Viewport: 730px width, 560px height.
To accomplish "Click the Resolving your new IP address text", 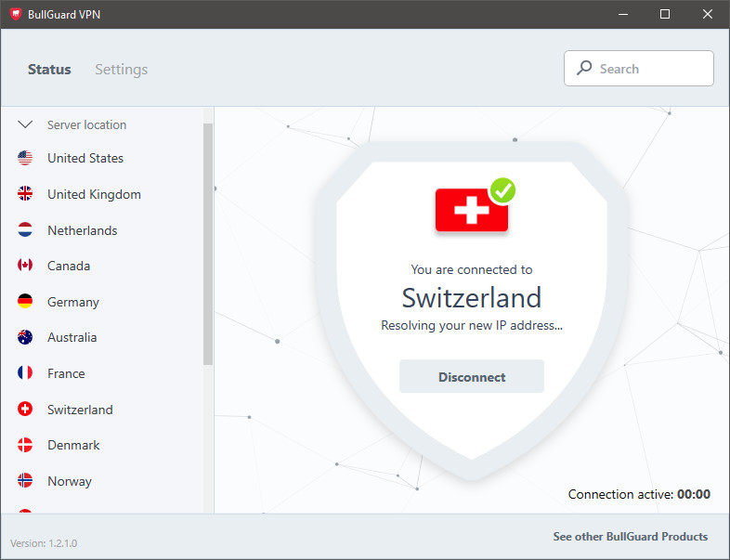I will 472,325.
